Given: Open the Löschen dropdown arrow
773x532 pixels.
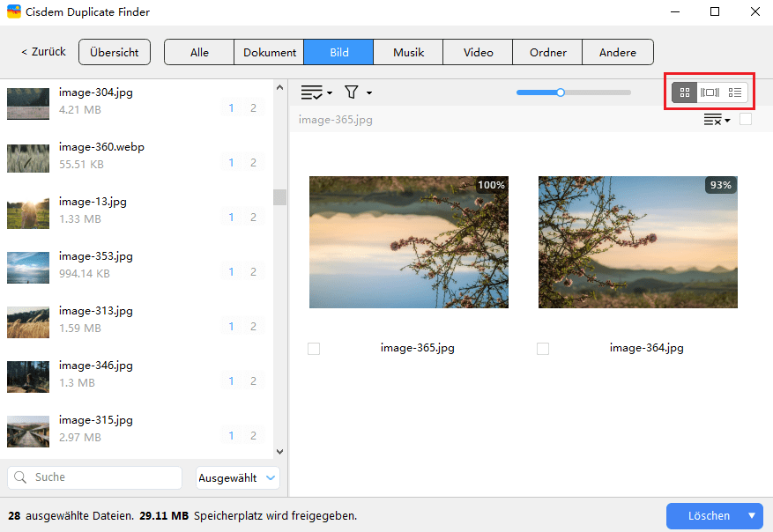Looking at the screenshot, I should [x=752, y=516].
